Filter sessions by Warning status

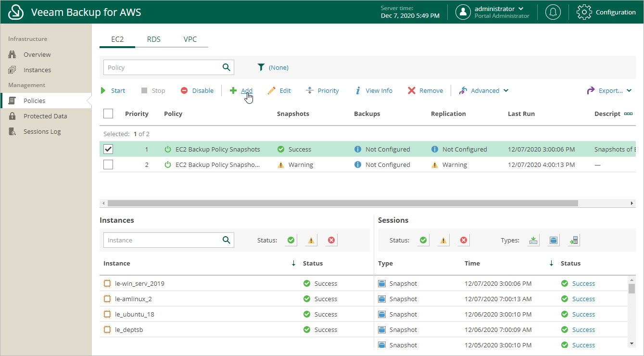[x=443, y=240]
